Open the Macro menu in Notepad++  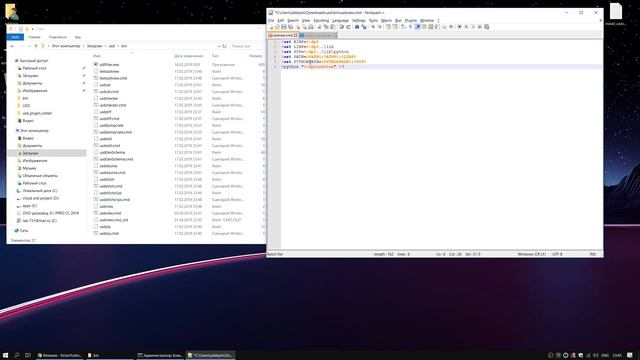386,20
